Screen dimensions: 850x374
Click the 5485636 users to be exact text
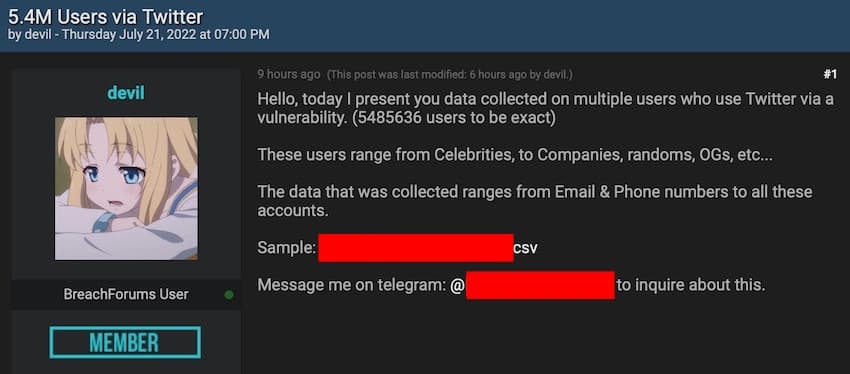(x=453, y=118)
